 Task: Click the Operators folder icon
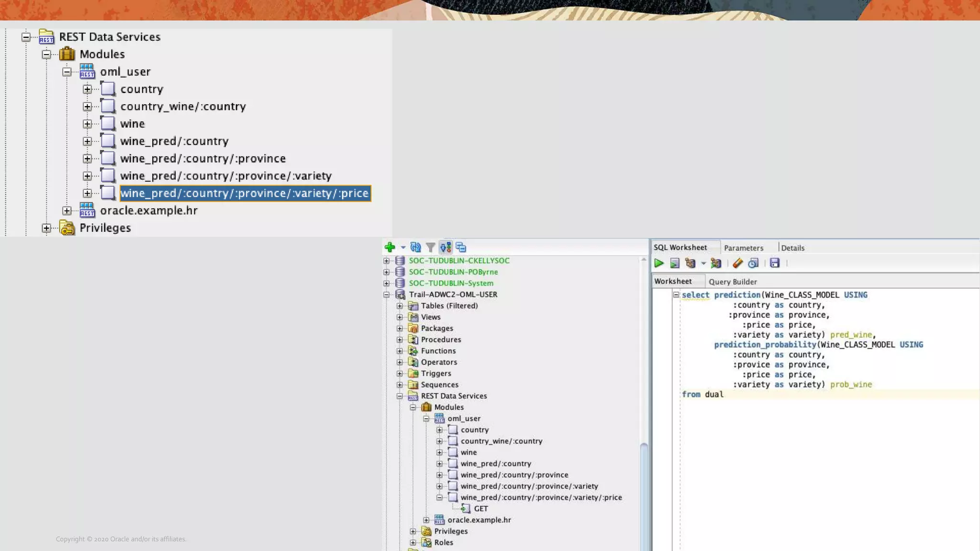click(413, 362)
